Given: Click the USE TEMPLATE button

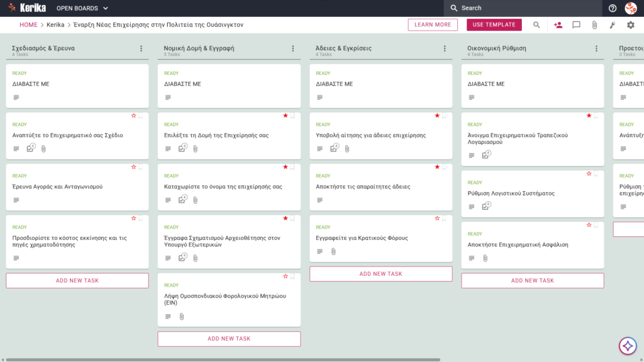Looking at the screenshot, I should [494, 25].
